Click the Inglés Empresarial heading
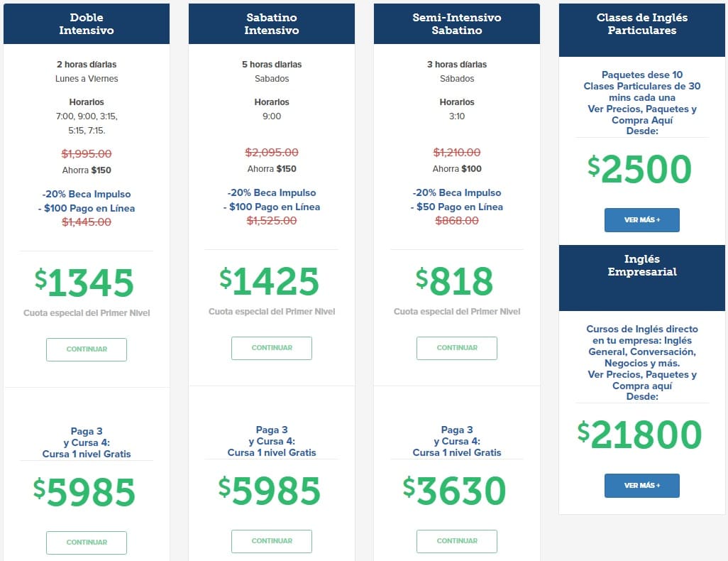Viewport: 728px width, 561px height. [642, 266]
